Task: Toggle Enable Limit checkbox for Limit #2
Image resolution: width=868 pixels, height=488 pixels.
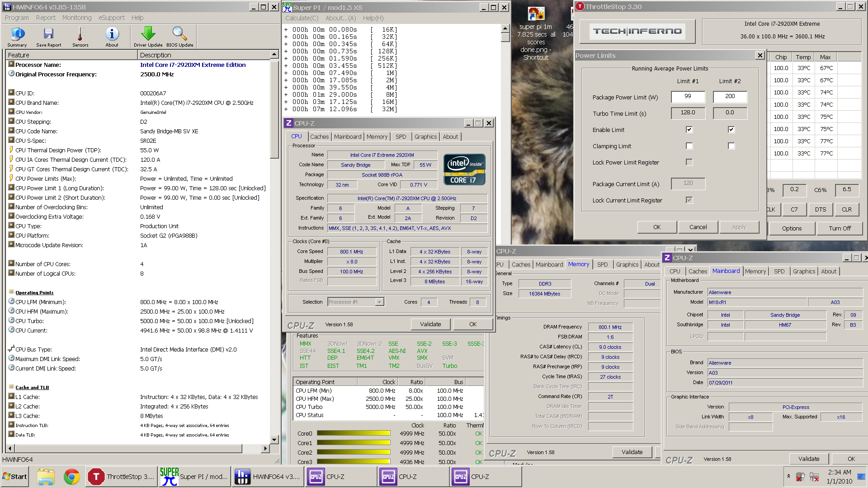Action: 731,130
